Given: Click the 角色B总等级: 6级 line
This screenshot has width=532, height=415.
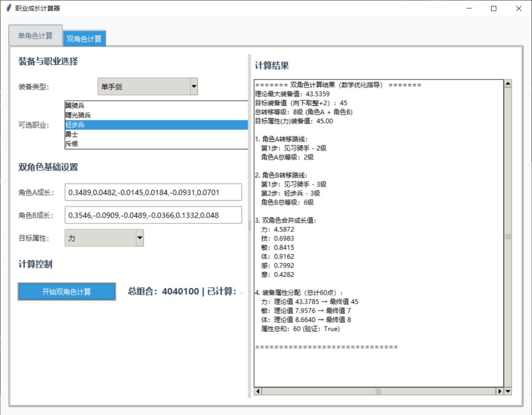Looking at the screenshot, I should (x=287, y=202).
